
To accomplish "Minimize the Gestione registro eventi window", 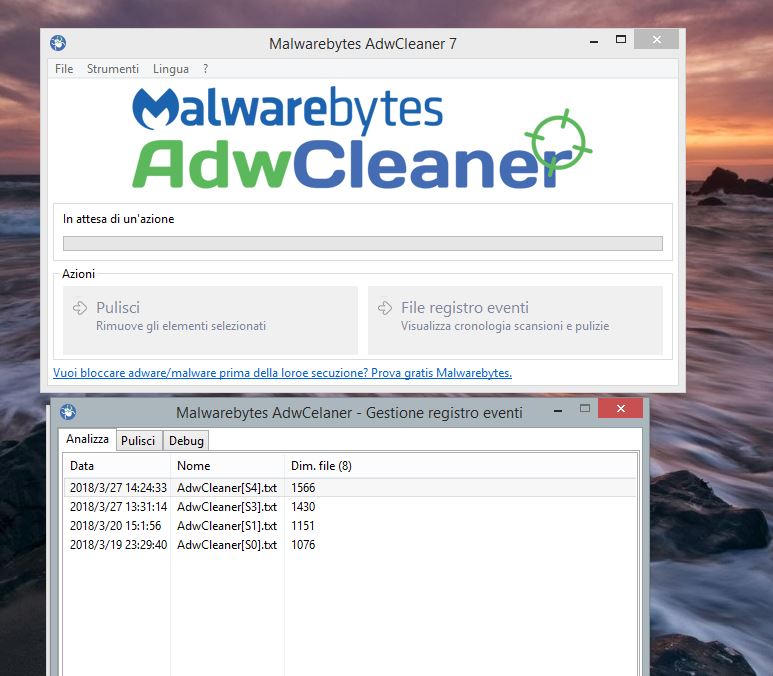I will pos(558,410).
